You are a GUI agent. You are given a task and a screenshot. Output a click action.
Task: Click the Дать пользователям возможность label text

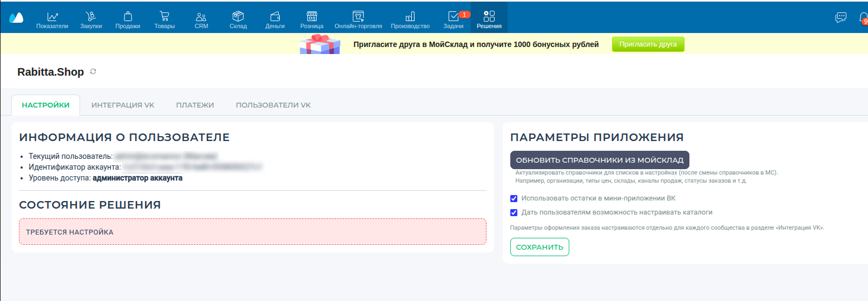tap(617, 212)
